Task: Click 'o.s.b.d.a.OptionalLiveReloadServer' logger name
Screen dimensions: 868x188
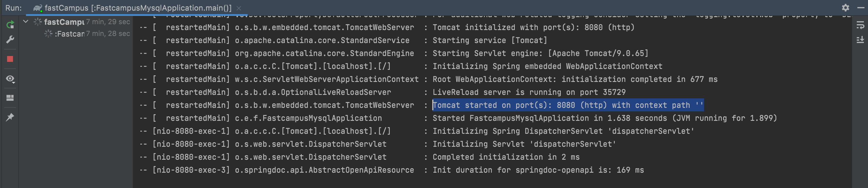Action: pyautogui.click(x=313, y=92)
